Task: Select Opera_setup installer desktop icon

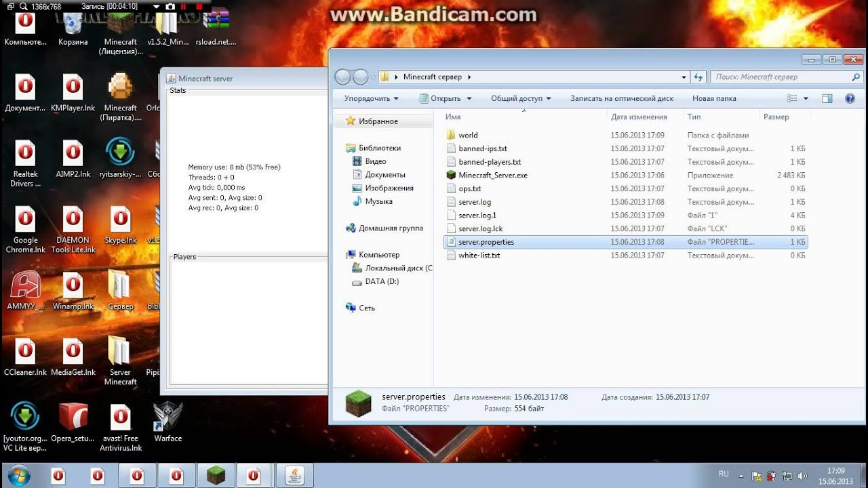Action: click(73, 424)
